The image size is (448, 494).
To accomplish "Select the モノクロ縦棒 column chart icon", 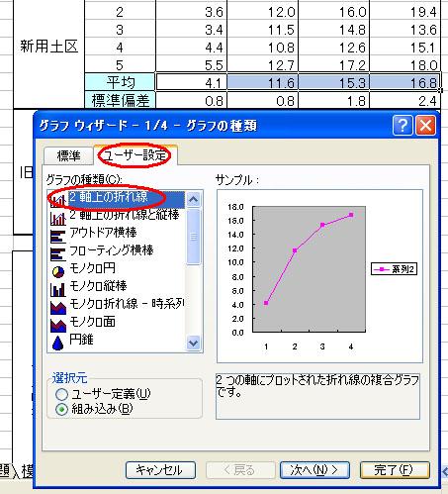I will 58,289.
